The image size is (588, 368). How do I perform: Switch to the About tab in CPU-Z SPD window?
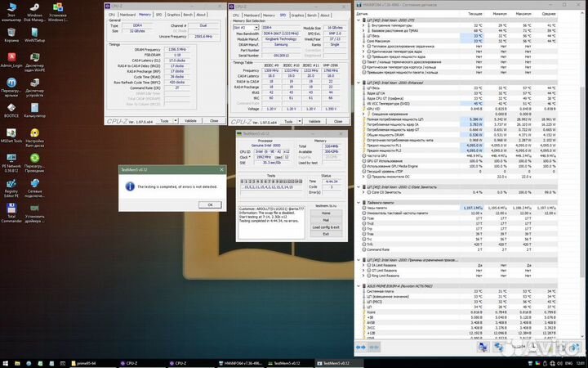(325, 16)
